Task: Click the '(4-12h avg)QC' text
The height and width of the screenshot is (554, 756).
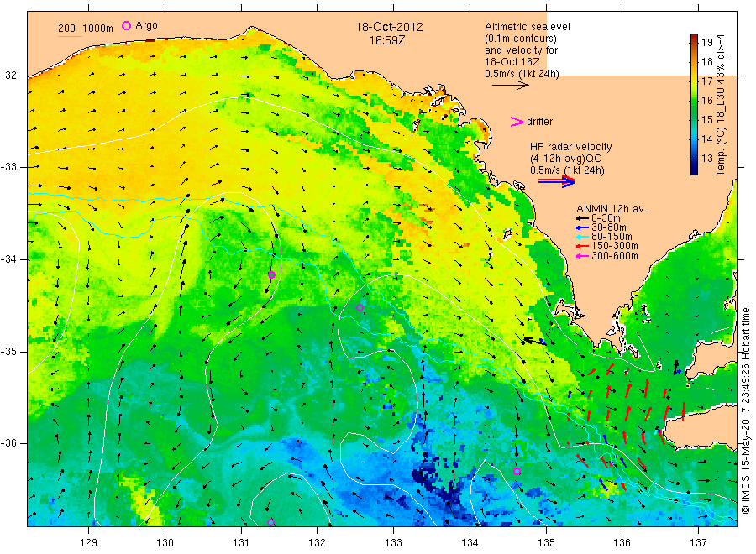Action: pos(565,159)
